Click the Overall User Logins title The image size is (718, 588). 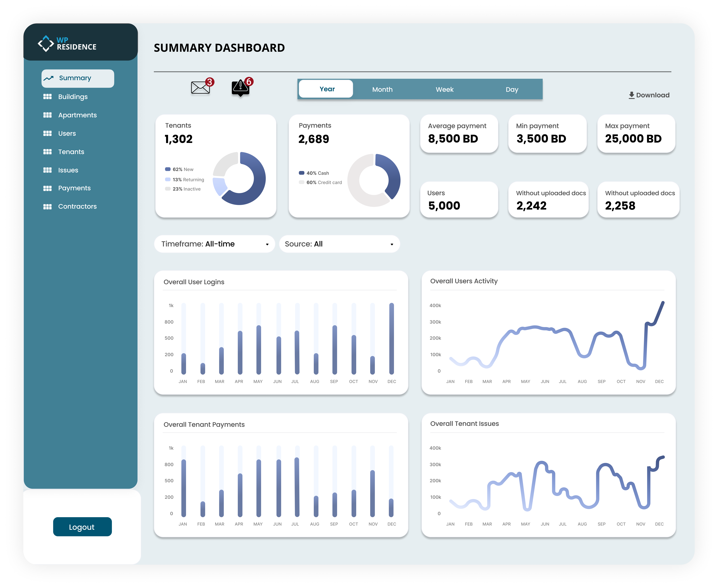tap(194, 282)
